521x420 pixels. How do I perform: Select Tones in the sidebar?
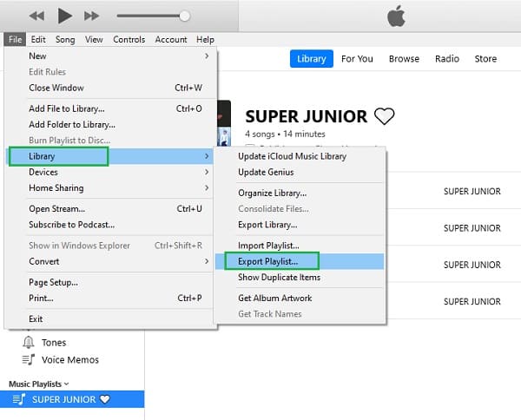[x=54, y=343]
